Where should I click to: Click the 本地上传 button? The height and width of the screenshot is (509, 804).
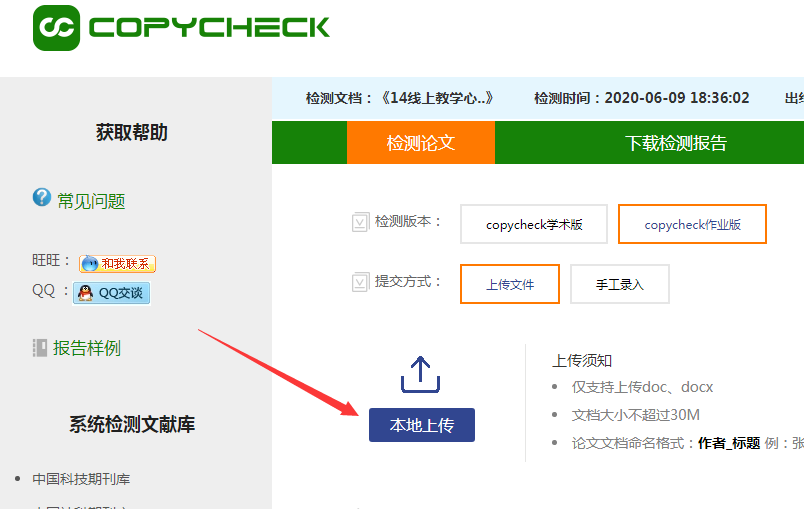click(422, 425)
